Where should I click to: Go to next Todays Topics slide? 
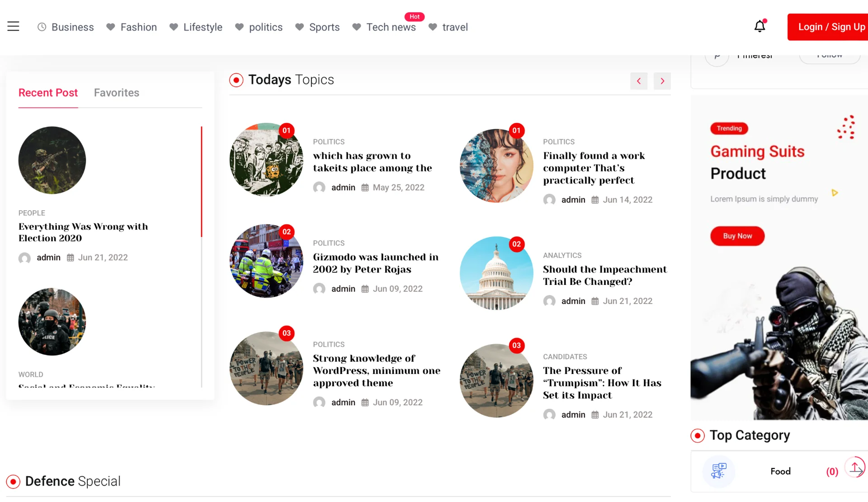[x=662, y=81]
